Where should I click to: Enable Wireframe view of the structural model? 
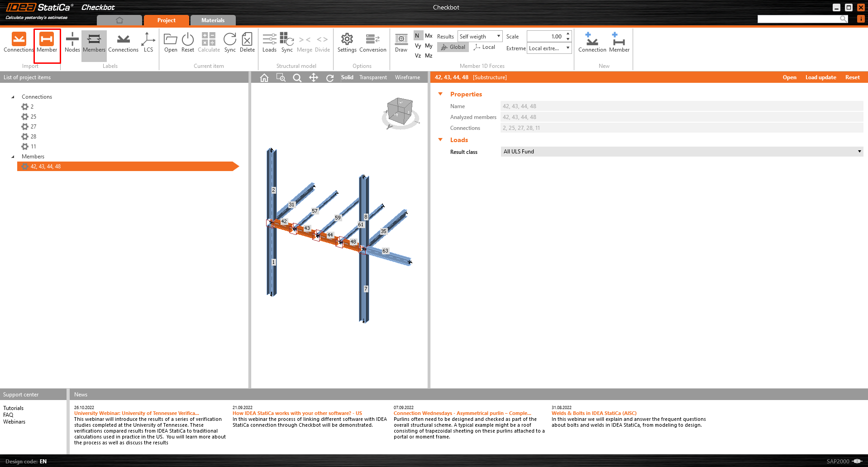pos(407,77)
